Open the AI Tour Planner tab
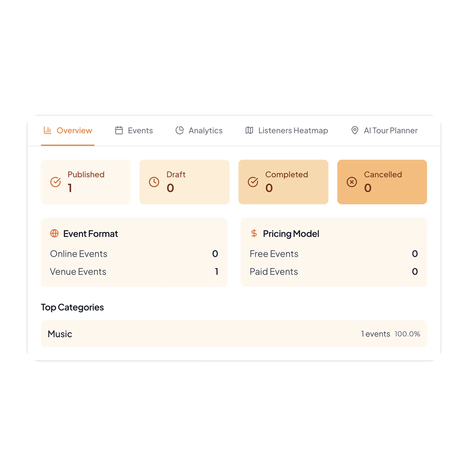This screenshot has height=476, width=468. (390, 130)
